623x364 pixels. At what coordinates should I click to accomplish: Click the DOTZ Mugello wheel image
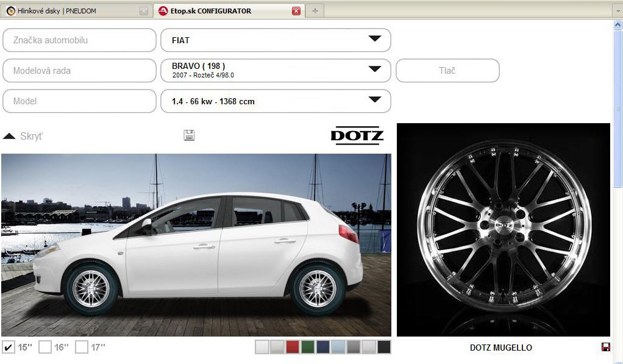(x=503, y=229)
